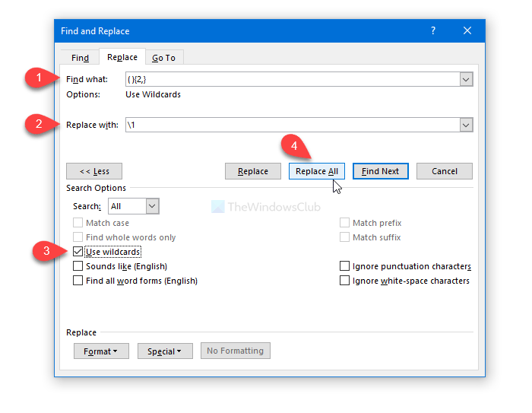Enable Ignore white-space characters
This screenshot has width=532, height=413.
coord(344,281)
